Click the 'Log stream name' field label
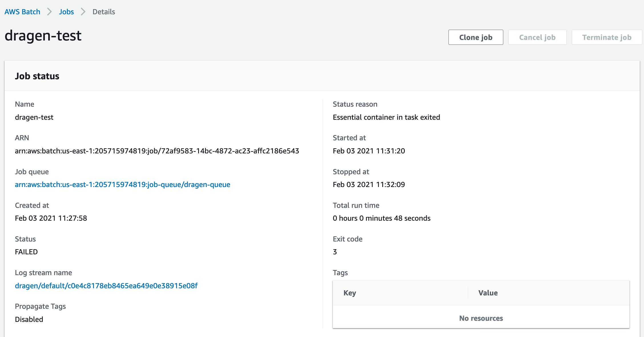The image size is (644, 337). point(43,273)
